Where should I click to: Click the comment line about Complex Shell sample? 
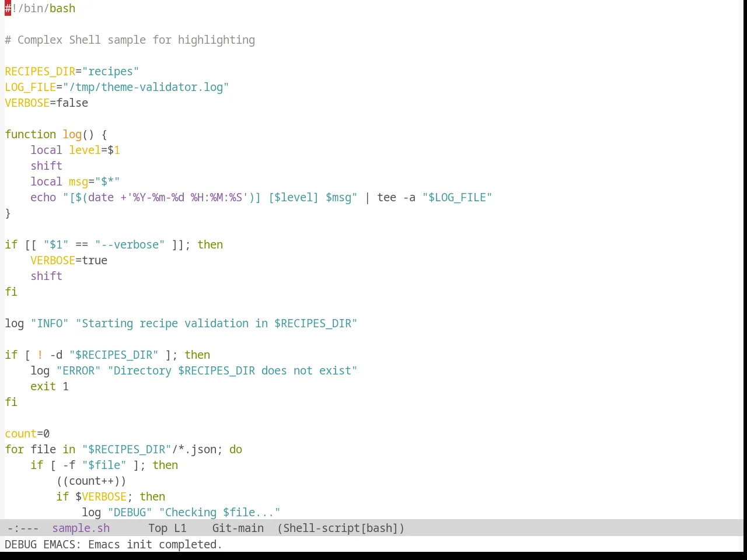point(130,40)
